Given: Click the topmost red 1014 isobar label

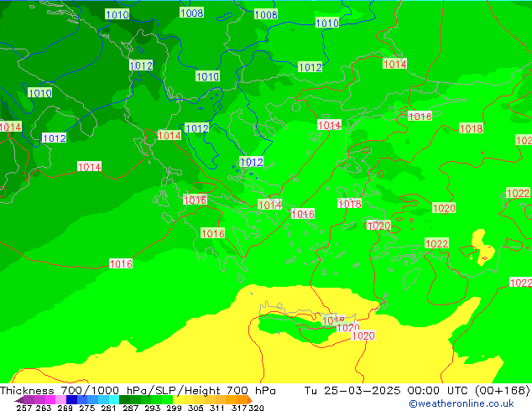Looking at the screenshot, I should click(x=394, y=64).
